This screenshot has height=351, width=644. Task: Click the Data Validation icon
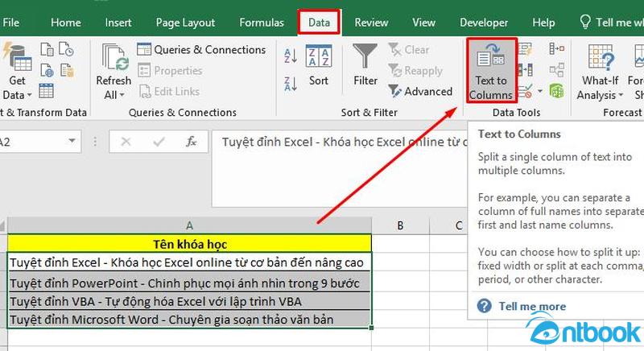[526, 91]
